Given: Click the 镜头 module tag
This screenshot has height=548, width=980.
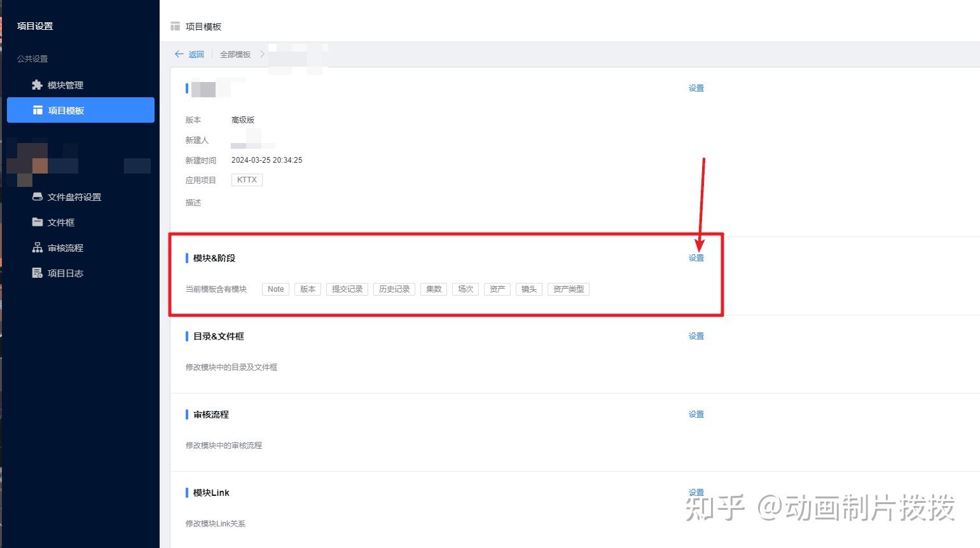Looking at the screenshot, I should tap(528, 289).
